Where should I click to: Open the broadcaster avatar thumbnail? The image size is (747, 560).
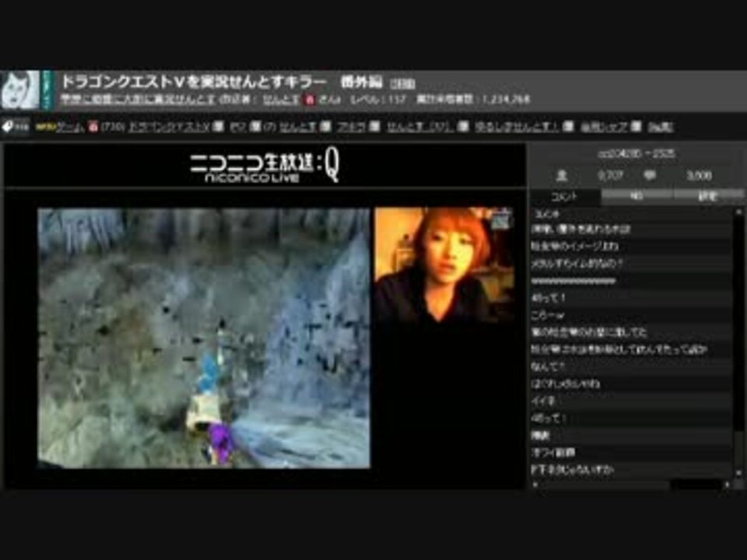pos(20,90)
